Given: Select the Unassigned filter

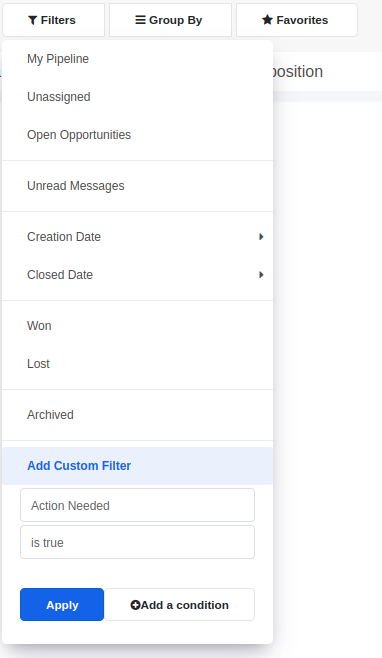Looking at the screenshot, I should click(x=137, y=97).
